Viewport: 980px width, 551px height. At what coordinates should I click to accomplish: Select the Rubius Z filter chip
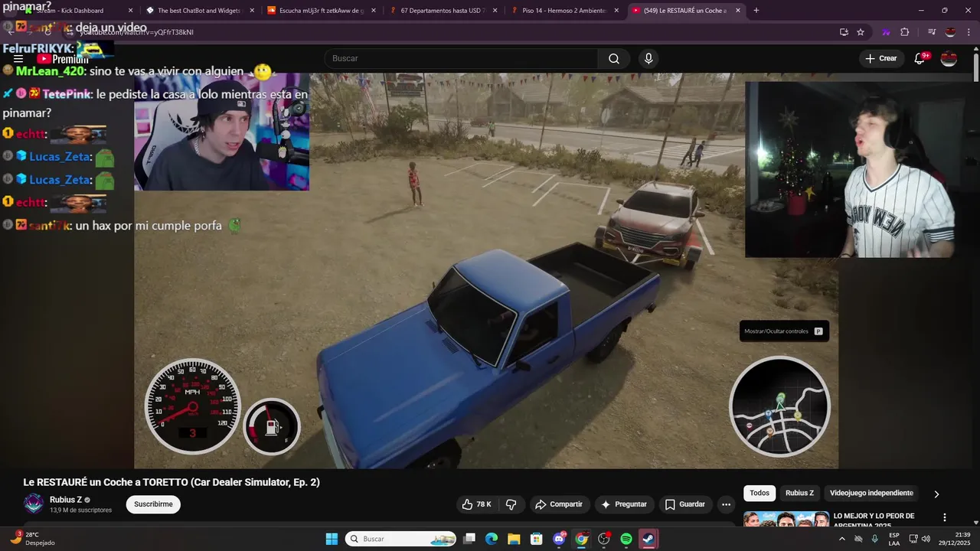799,494
